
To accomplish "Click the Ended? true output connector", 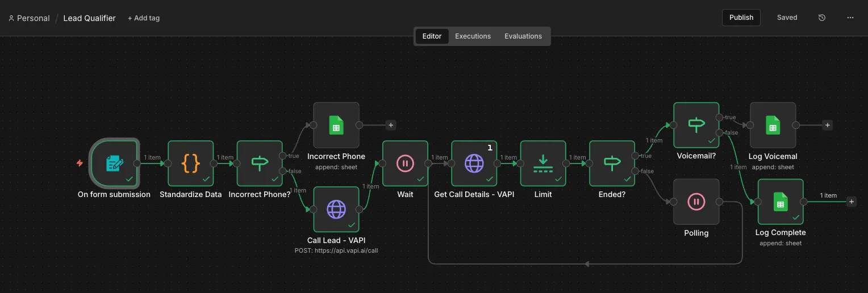I will 635,156.
